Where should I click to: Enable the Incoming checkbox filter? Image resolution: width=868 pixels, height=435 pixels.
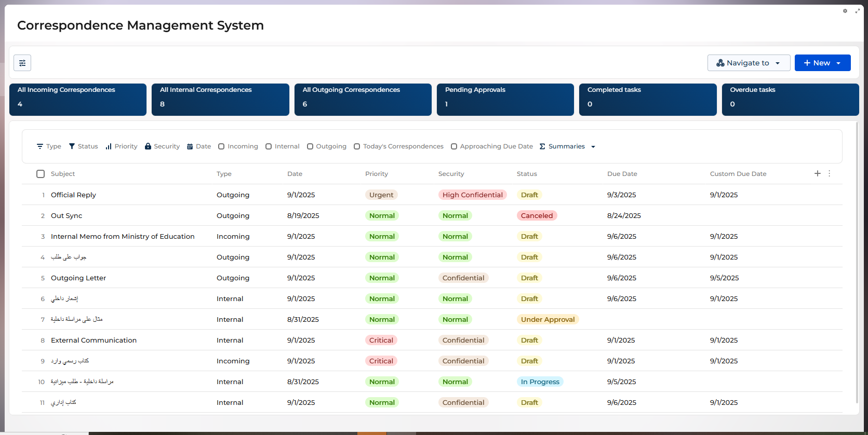tap(221, 146)
